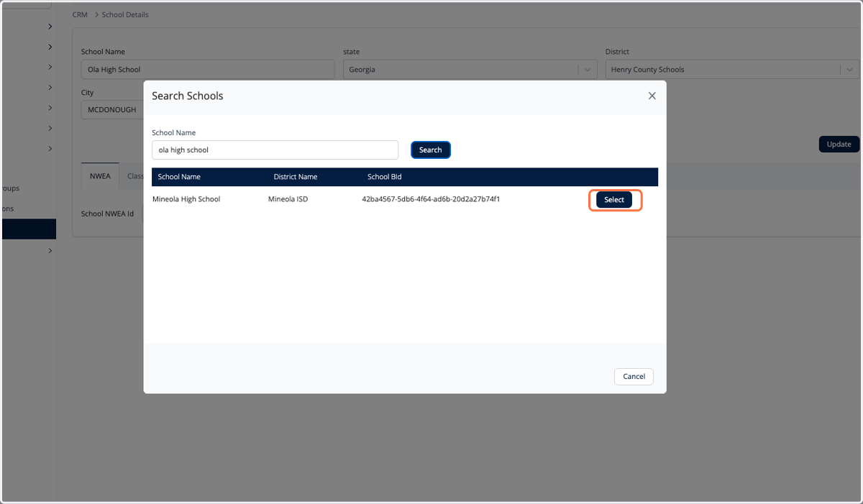Click the School Details breadcrumb
This screenshot has width=863, height=504.
pyautogui.click(x=125, y=14)
